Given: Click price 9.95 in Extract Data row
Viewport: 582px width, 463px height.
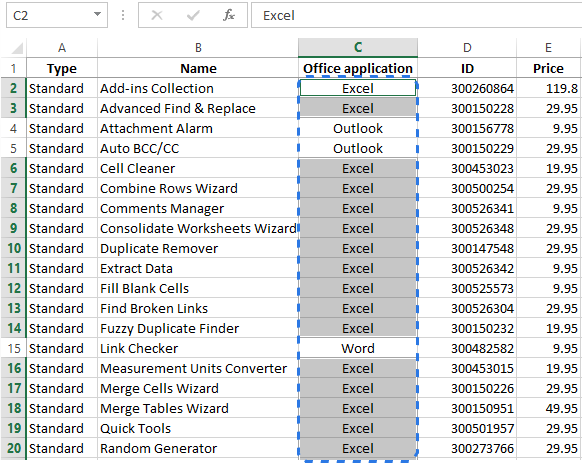Looking at the screenshot, I should (x=549, y=268).
